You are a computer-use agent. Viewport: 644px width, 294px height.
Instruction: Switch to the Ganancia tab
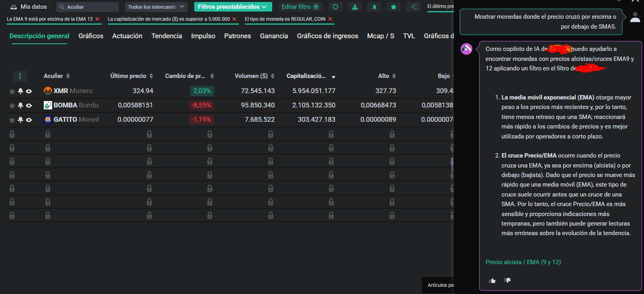(x=274, y=36)
